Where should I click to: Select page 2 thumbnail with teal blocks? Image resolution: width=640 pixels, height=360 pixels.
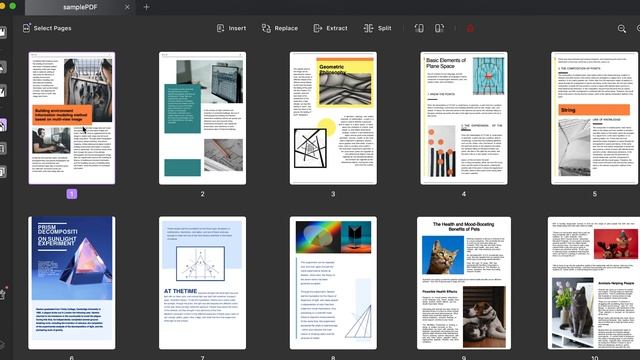(202, 118)
